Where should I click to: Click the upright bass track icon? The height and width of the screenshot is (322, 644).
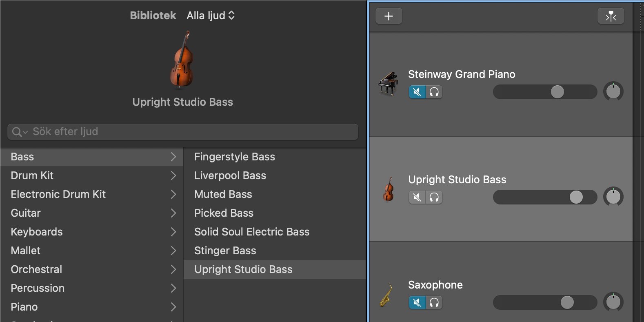click(388, 189)
